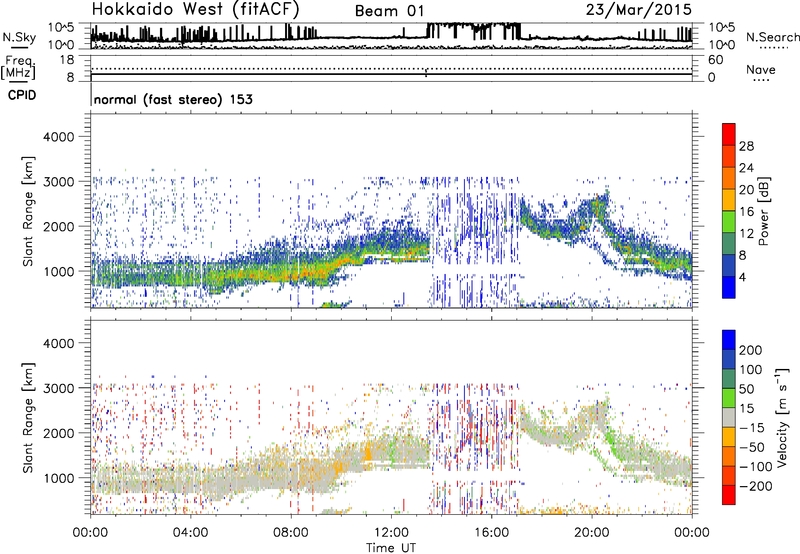Click the Velocity colorbar label

coord(782,417)
